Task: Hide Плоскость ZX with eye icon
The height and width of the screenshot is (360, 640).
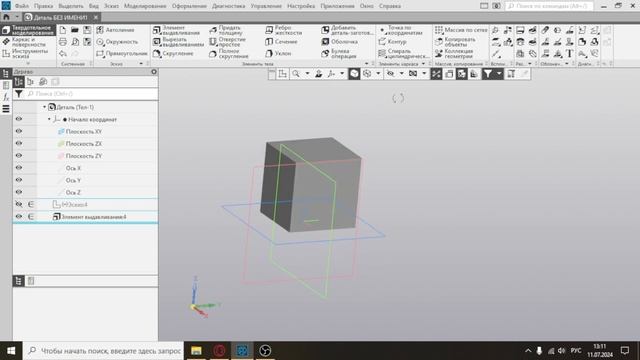Action: click(x=19, y=144)
